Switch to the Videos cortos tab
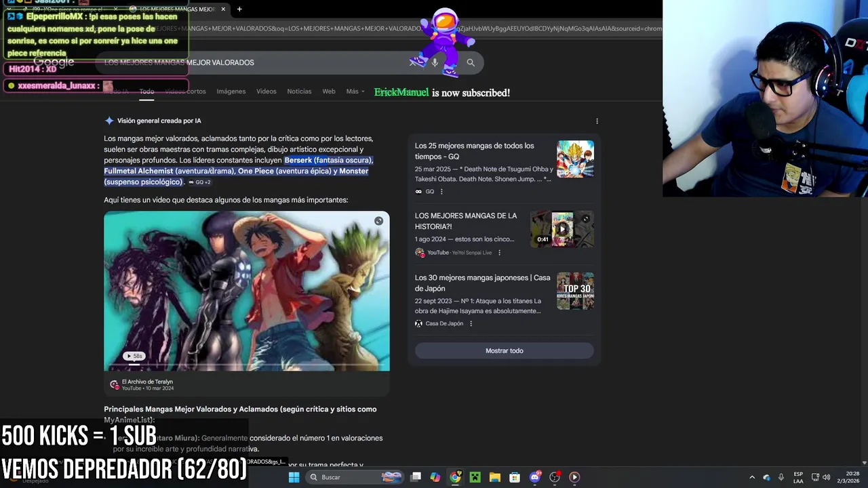Viewport: 868px width, 488px height. coord(185,91)
